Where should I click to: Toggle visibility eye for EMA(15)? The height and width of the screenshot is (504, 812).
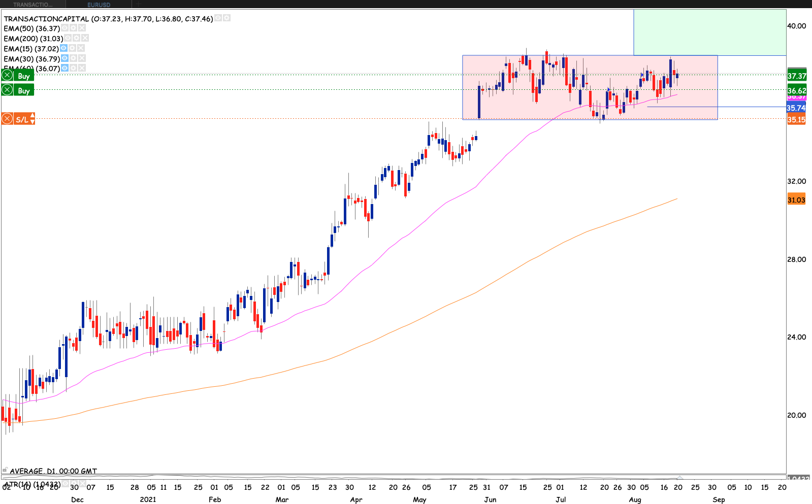click(x=63, y=48)
